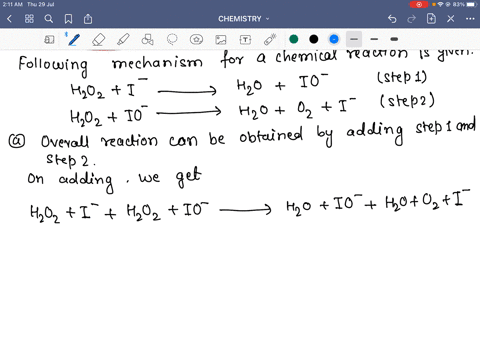Add a new page
This screenshot has width=480, height=360.
(x=431, y=19)
